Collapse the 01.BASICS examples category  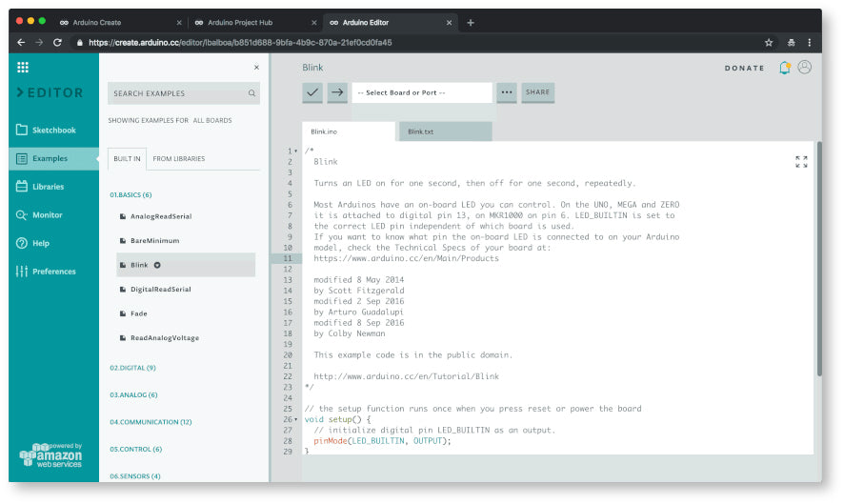(x=131, y=194)
